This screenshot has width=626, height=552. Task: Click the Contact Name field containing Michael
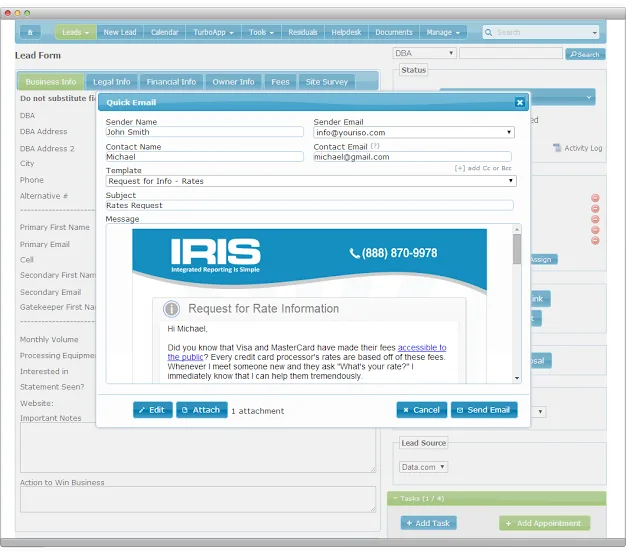point(204,157)
